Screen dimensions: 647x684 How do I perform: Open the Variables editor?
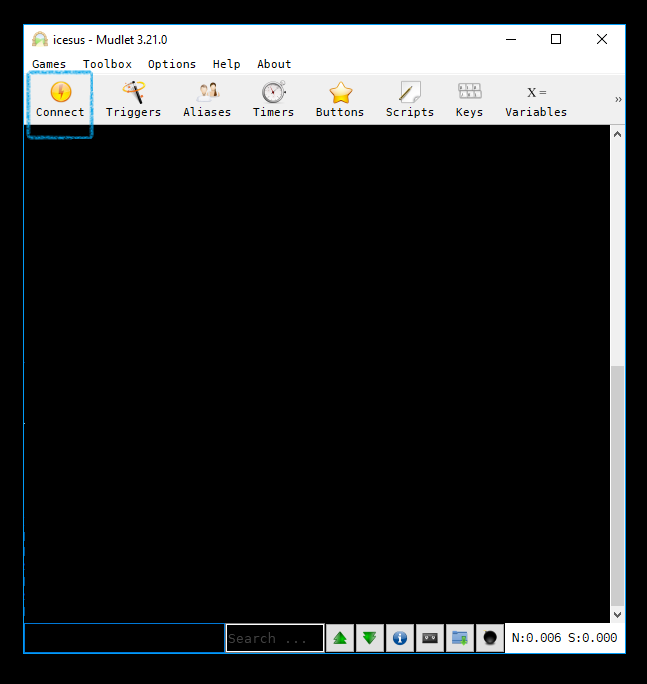(x=536, y=100)
